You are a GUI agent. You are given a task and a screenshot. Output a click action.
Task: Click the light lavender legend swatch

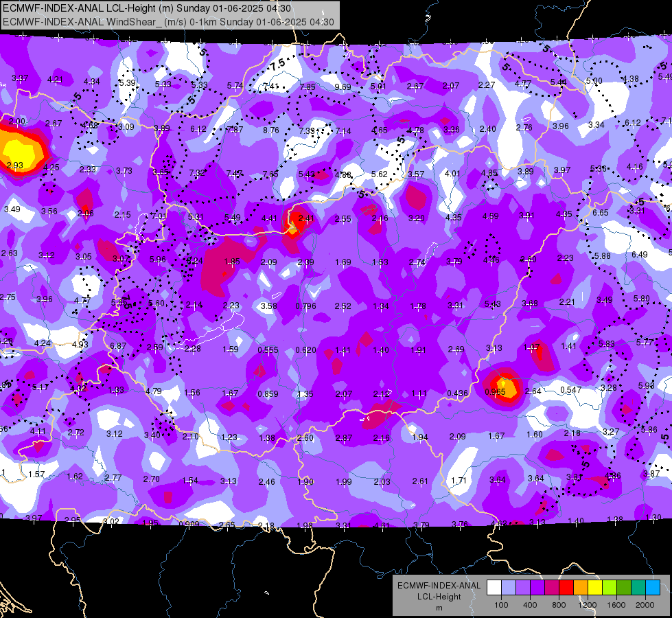click(509, 587)
